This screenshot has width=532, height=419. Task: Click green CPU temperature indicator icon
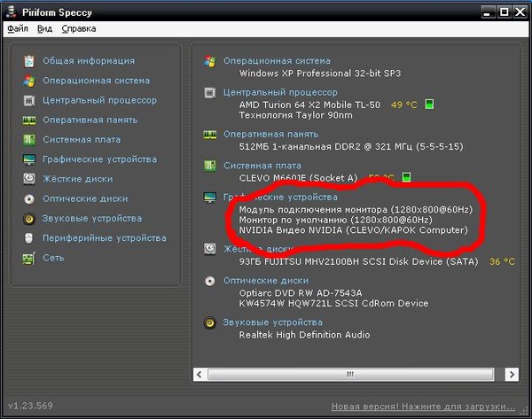coord(429,104)
